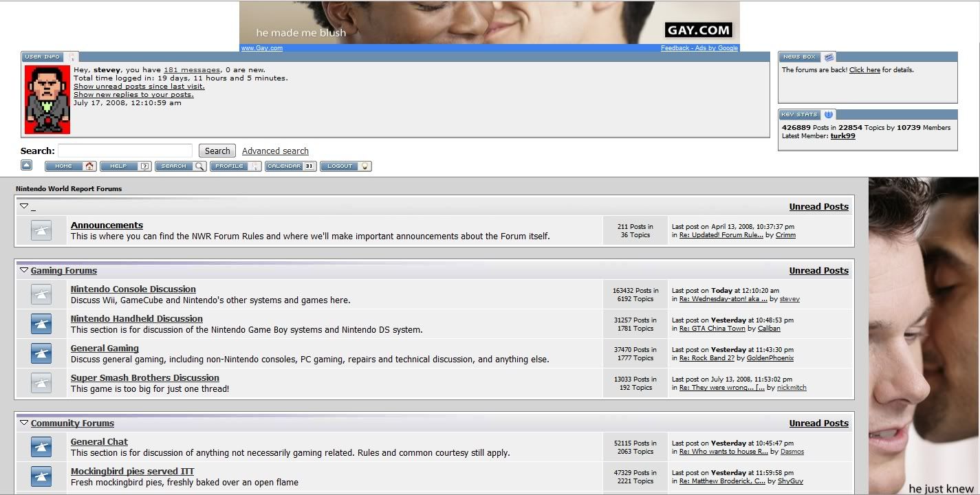Open nickmitch's profile link

tap(792, 388)
